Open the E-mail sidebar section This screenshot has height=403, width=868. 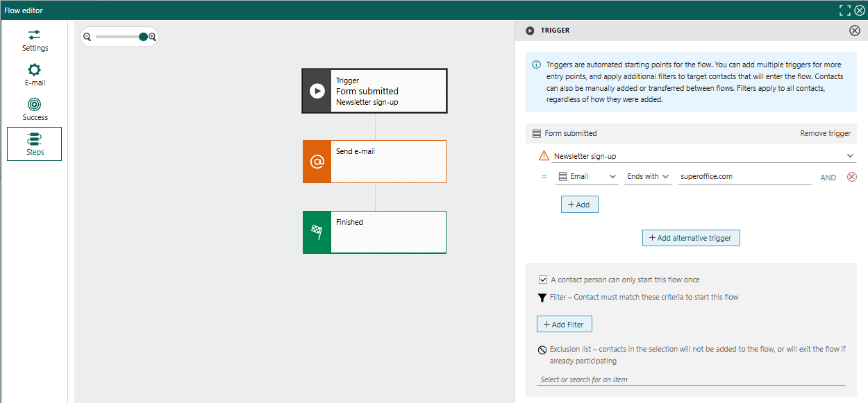tap(35, 75)
